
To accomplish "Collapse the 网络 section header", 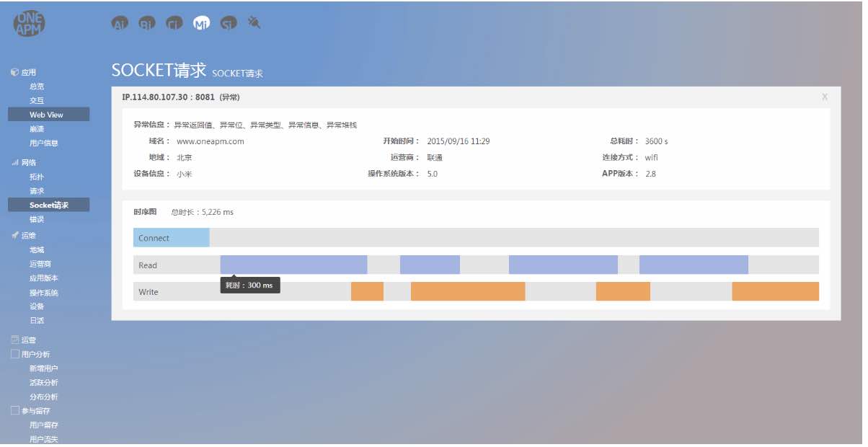I will pyautogui.click(x=28, y=163).
